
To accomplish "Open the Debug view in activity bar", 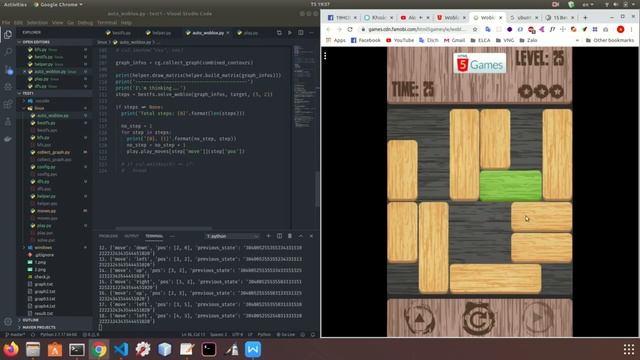I will click(8, 87).
